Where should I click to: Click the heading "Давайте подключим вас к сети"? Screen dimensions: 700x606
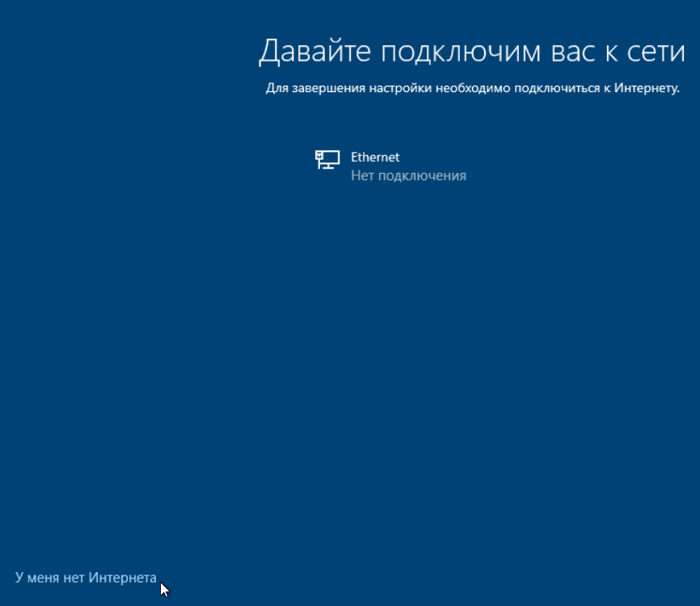pos(471,52)
